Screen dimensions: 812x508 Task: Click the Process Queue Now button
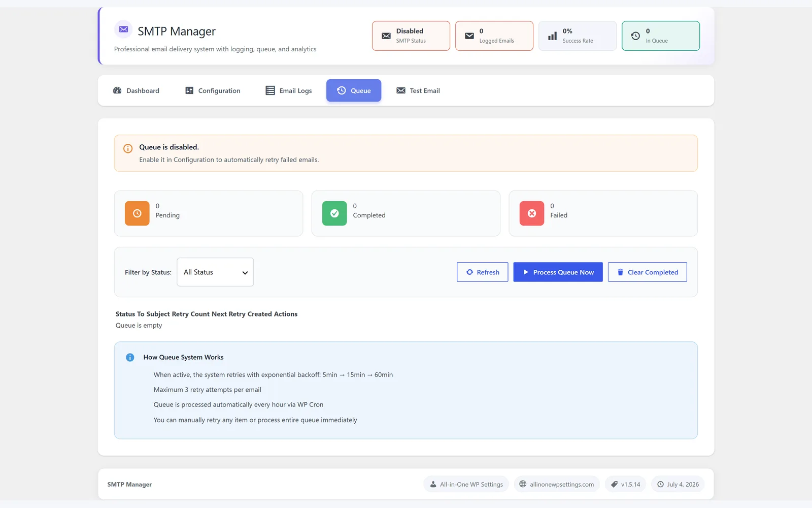558,272
